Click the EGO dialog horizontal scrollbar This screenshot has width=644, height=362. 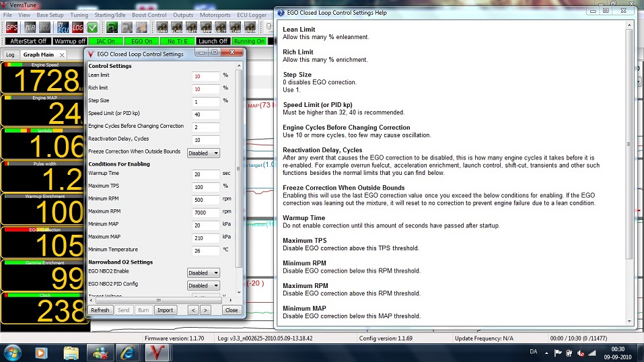coord(160,300)
